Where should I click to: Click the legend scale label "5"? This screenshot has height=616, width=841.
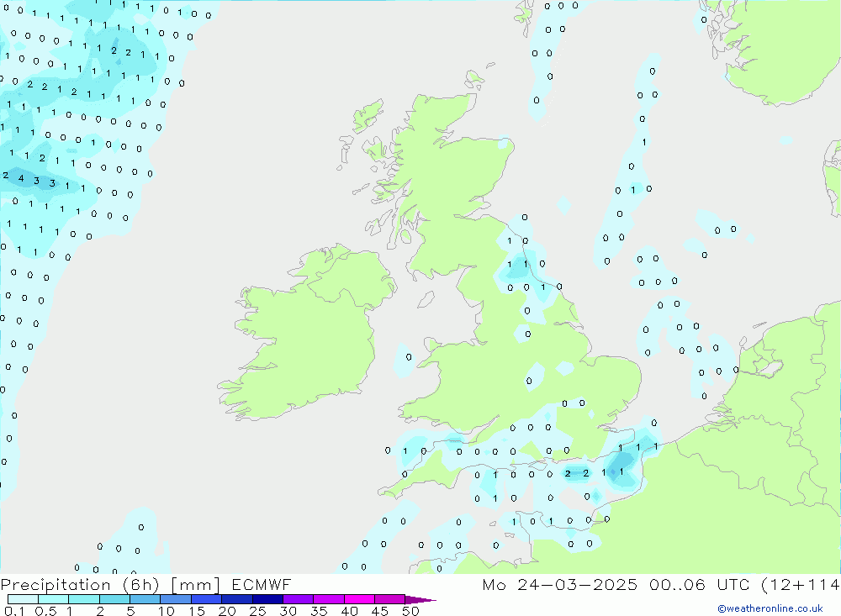click(130, 611)
